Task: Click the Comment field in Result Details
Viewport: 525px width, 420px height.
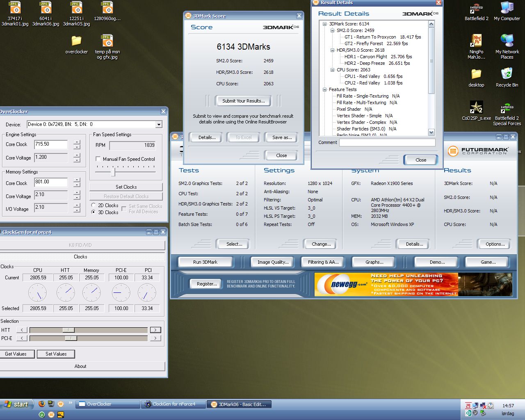Action: 387,142
